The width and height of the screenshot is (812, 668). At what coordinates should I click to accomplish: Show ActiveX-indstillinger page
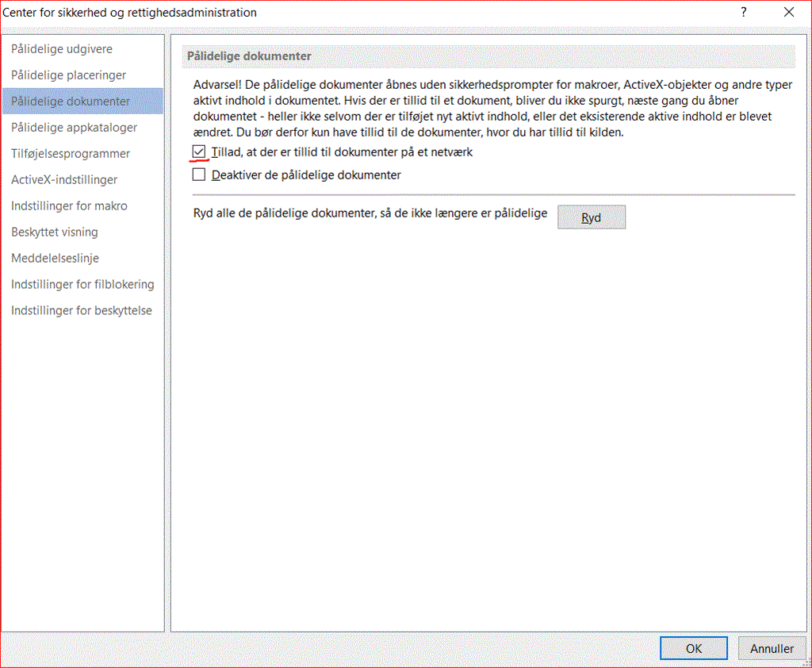click(x=82, y=180)
